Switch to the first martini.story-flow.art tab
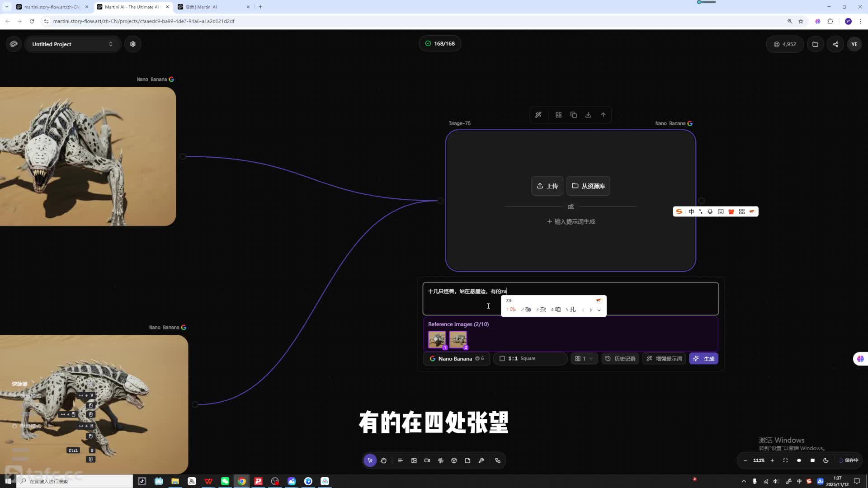The height and width of the screenshot is (488, 868). [50, 7]
